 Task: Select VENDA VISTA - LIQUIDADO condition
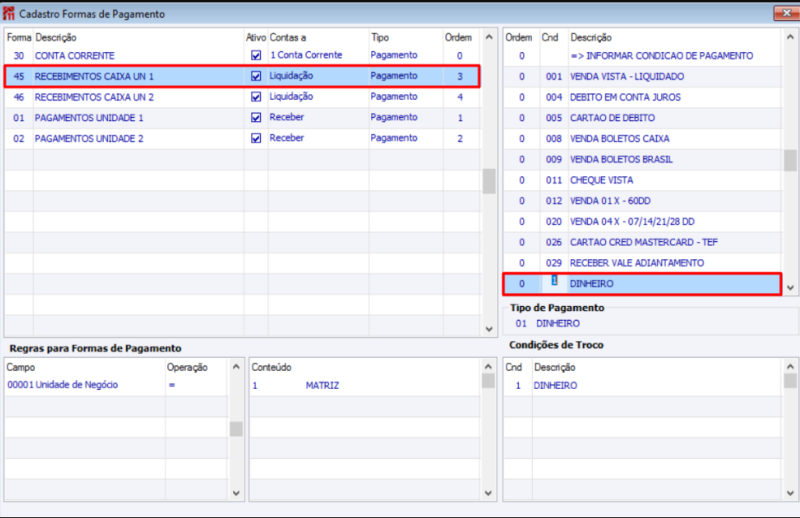coord(642,77)
